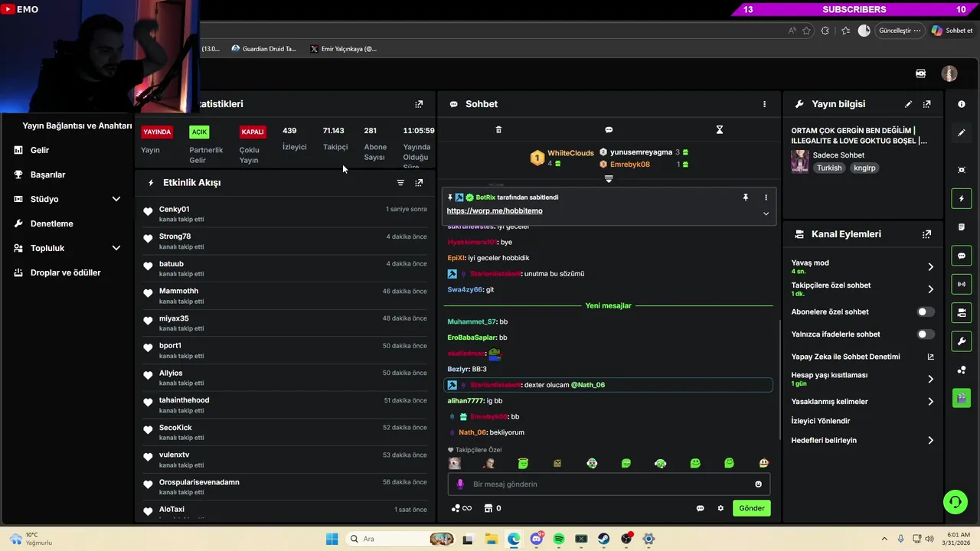
Task: Click the wrench icon in right rail
Action: pyautogui.click(x=962, y=341)
